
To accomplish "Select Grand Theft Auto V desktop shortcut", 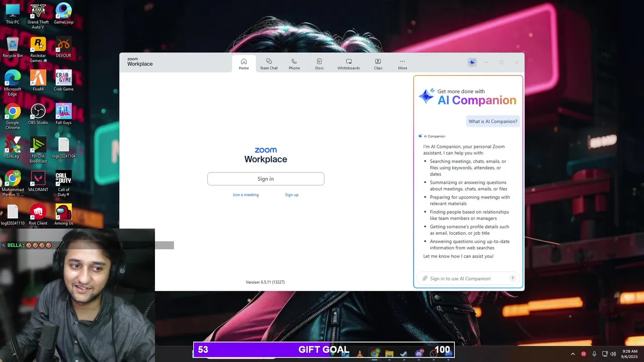I will click(38, 16).
